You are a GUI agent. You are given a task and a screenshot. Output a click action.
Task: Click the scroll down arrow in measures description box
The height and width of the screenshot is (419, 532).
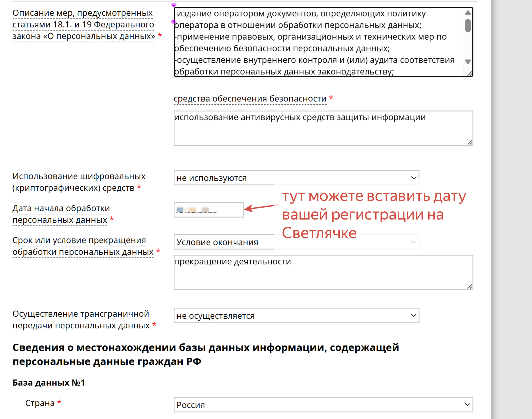coord(468,62)
